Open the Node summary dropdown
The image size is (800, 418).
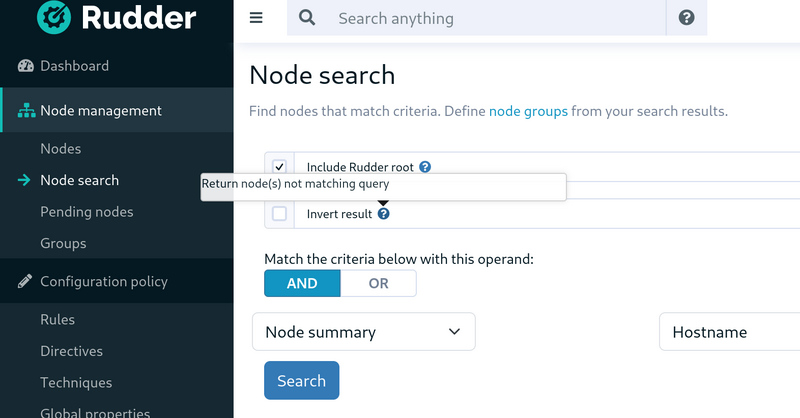[x=364, y=332]
